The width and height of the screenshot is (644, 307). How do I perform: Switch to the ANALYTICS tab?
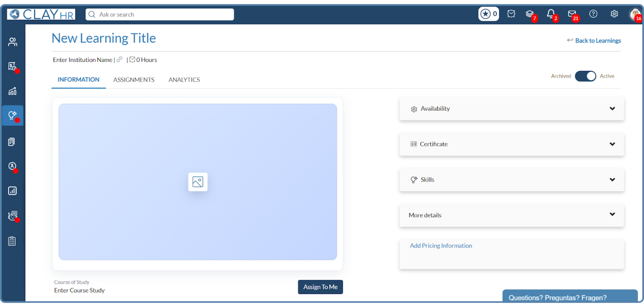184,80
